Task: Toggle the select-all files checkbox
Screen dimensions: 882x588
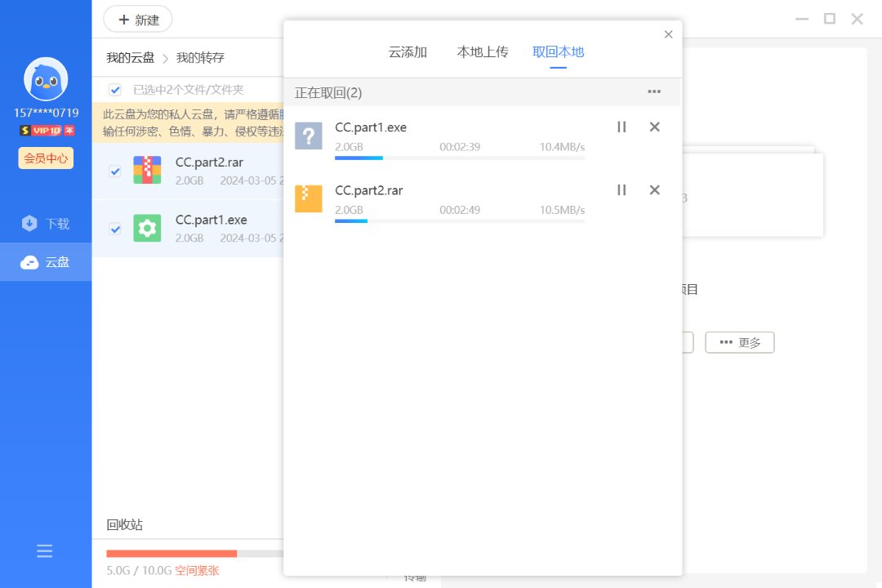Action: click(x=115, y=90)
